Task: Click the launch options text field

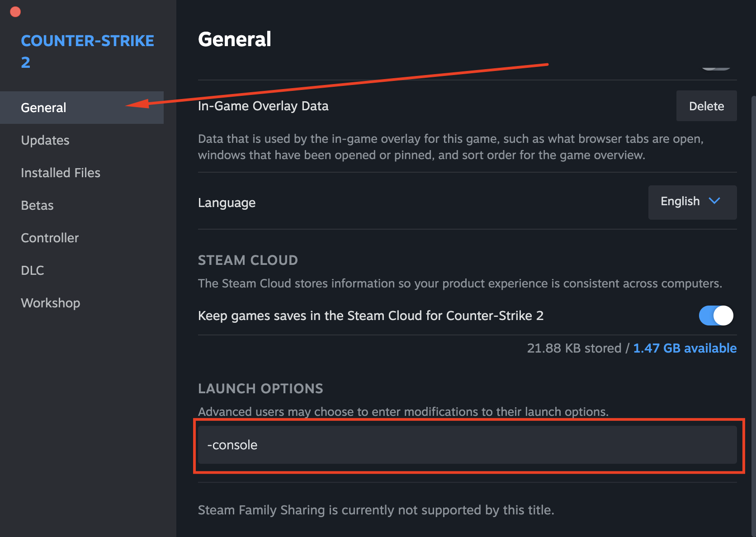Action: click(x=467, y=445)
